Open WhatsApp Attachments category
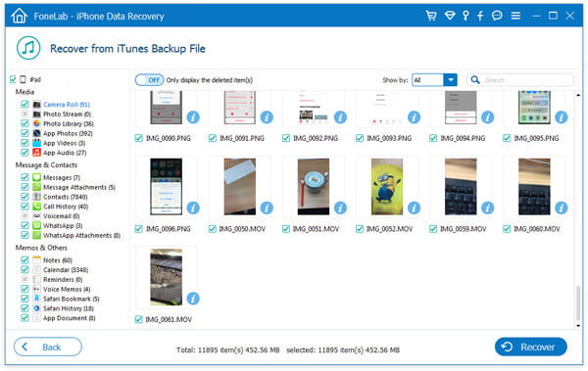 pos(81,235)
